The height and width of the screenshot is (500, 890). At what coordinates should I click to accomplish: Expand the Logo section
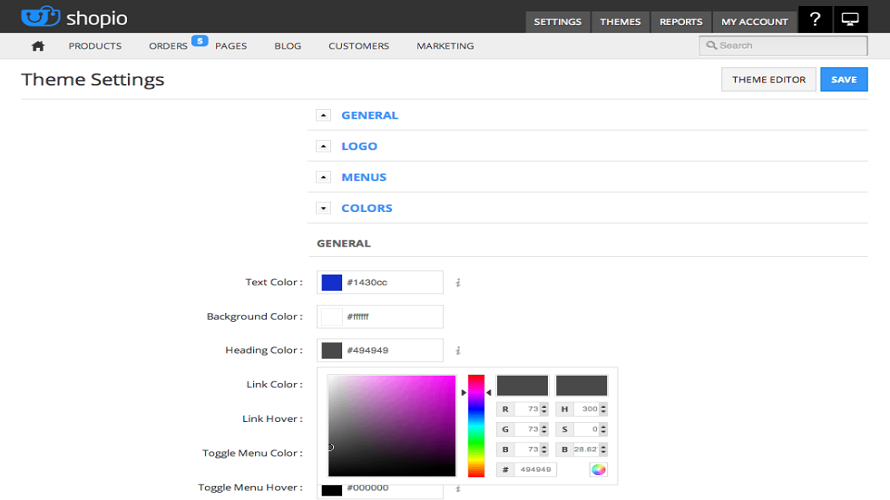coord(323,146)
